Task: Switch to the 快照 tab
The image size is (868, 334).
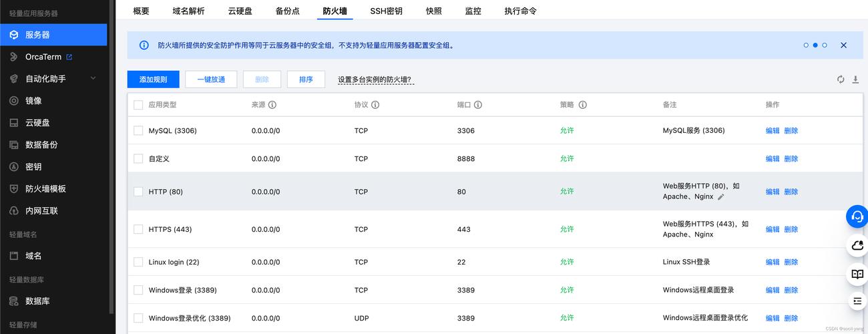Action: click(433, 11)
